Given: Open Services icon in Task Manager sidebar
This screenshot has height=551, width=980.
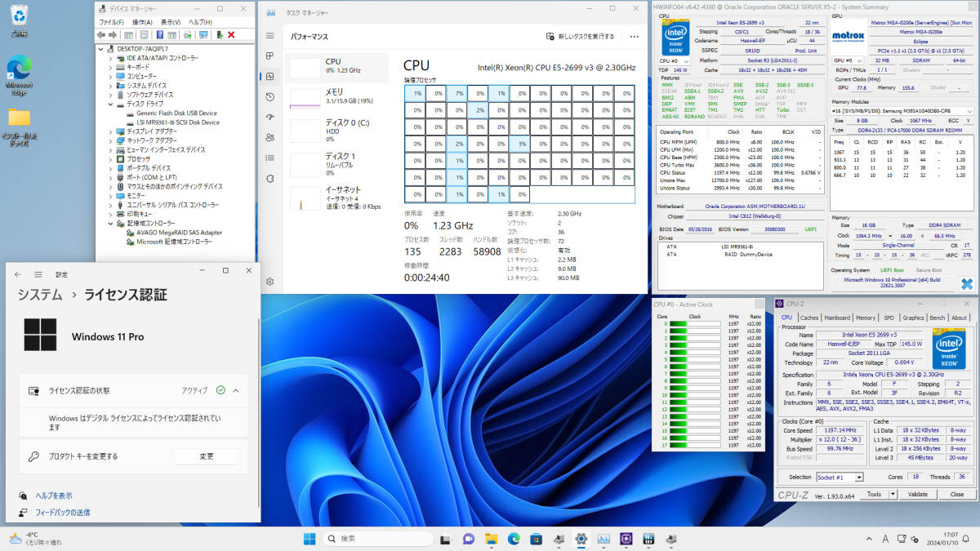Looking at the screenshot, I should (270, 179).
